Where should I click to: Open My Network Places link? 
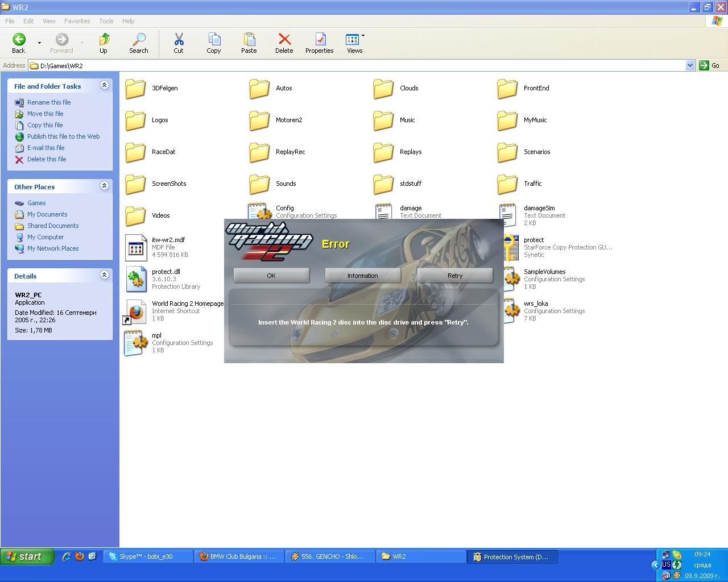point(53,248)
